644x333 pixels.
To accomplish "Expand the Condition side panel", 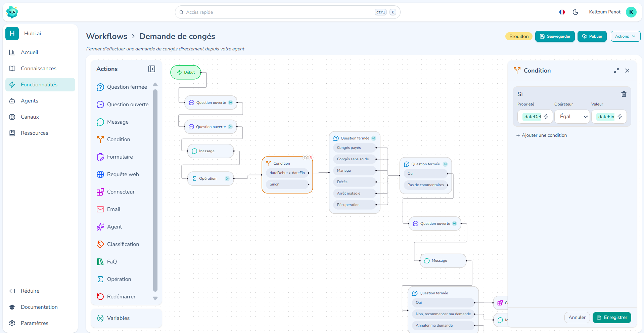I will click(x=616, y=71).
